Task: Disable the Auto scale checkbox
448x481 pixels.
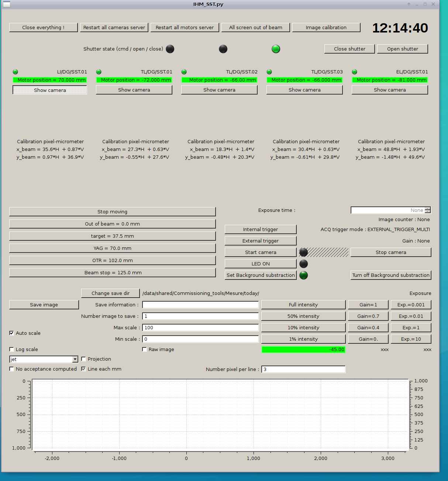Action: [x=11, y=333]
